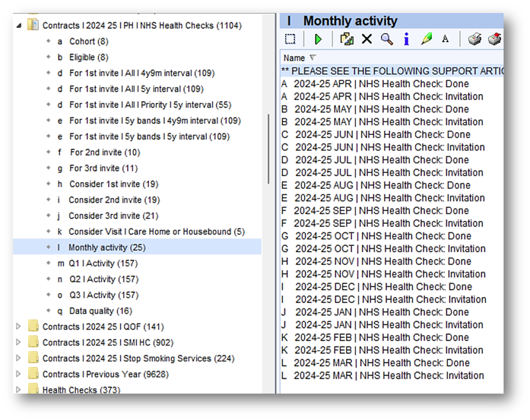Screen dimensions: 530x420
Task: Collapse Contracts 2024 25 PH NHS Health Checks
Action: [19, 26]
